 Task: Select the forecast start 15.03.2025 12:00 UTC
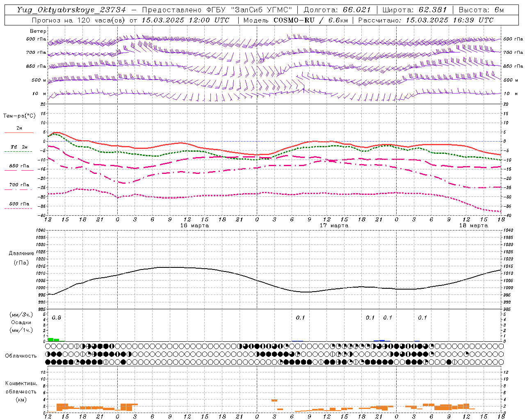point(185,20)
